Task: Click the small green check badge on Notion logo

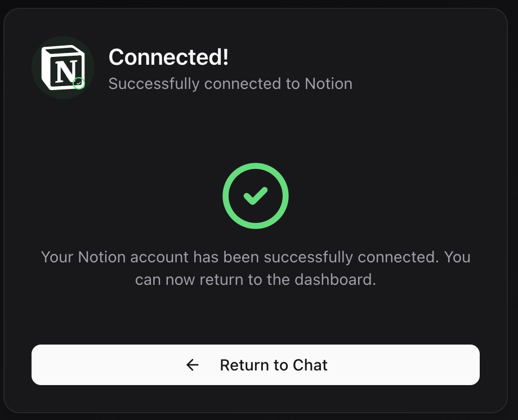Action: tap(79, 83)
